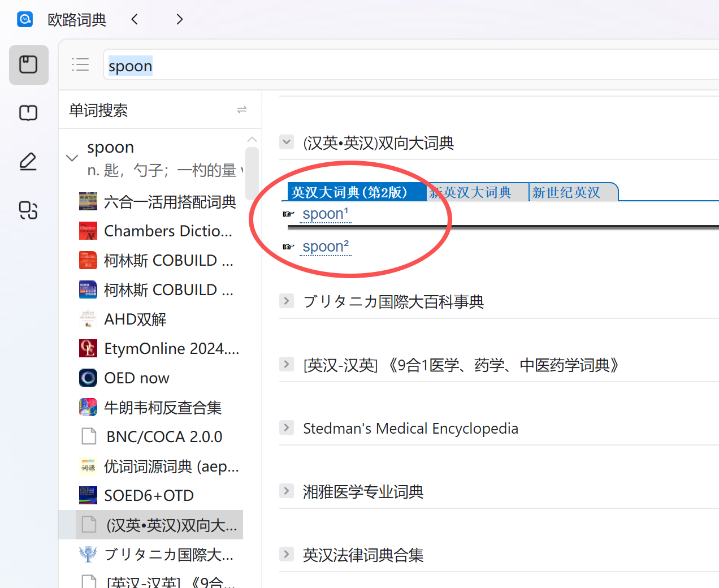This screenshot has width=719, height=588.
Task: Click the list menu icon beside search
Action: 80,65
